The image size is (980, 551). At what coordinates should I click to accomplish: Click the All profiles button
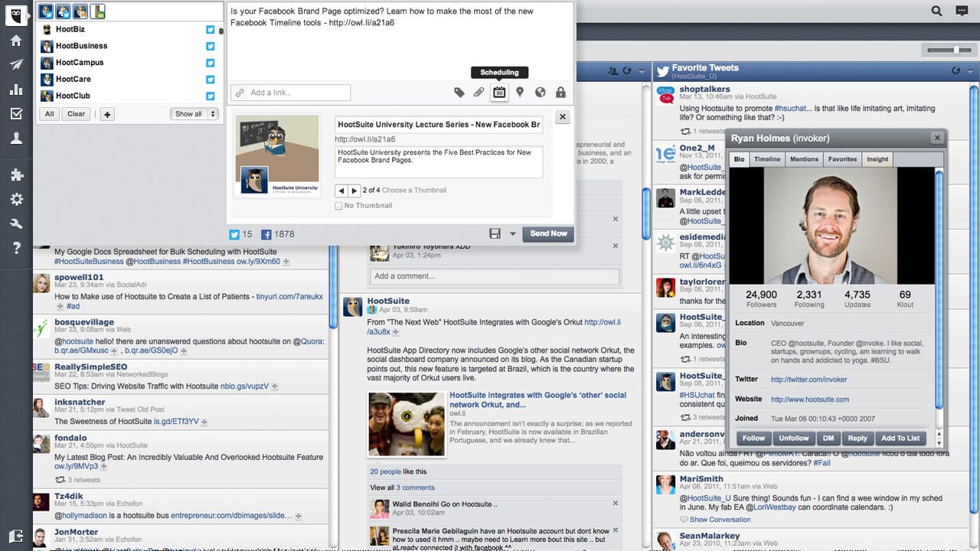[50, 114]
